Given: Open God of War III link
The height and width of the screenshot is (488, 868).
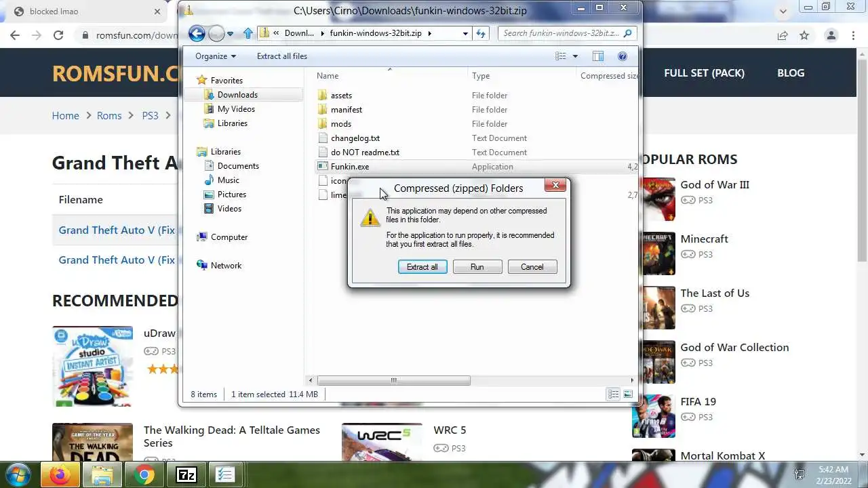Looking at the screenshot, I should click(715, 184).
